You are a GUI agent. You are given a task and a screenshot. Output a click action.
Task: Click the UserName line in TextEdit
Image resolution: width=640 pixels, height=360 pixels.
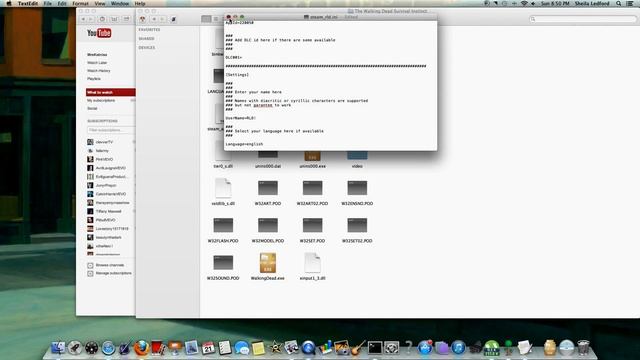241,118
